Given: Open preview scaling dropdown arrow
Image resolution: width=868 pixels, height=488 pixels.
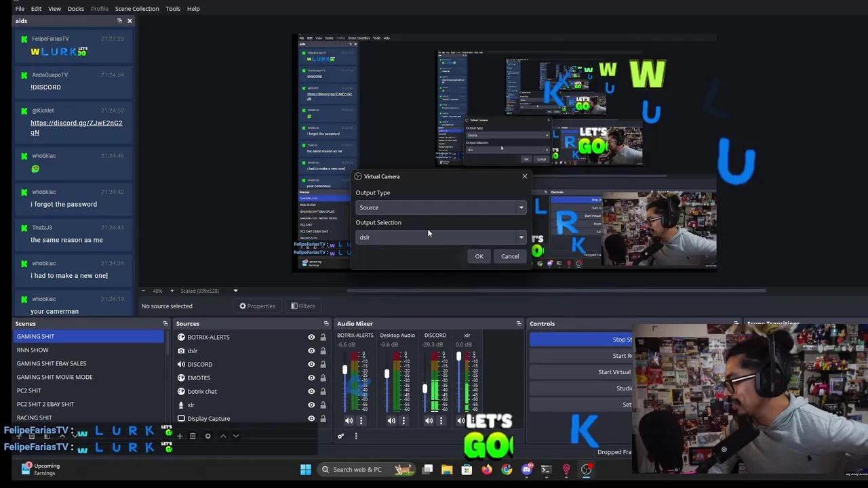Looking at the screenshot, I should (x=235, y=291).
